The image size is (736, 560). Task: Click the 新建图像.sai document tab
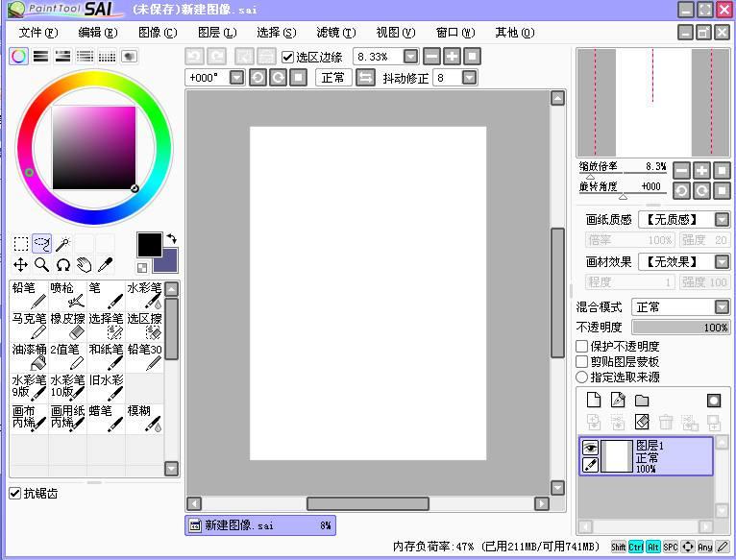tap(259, 525)
